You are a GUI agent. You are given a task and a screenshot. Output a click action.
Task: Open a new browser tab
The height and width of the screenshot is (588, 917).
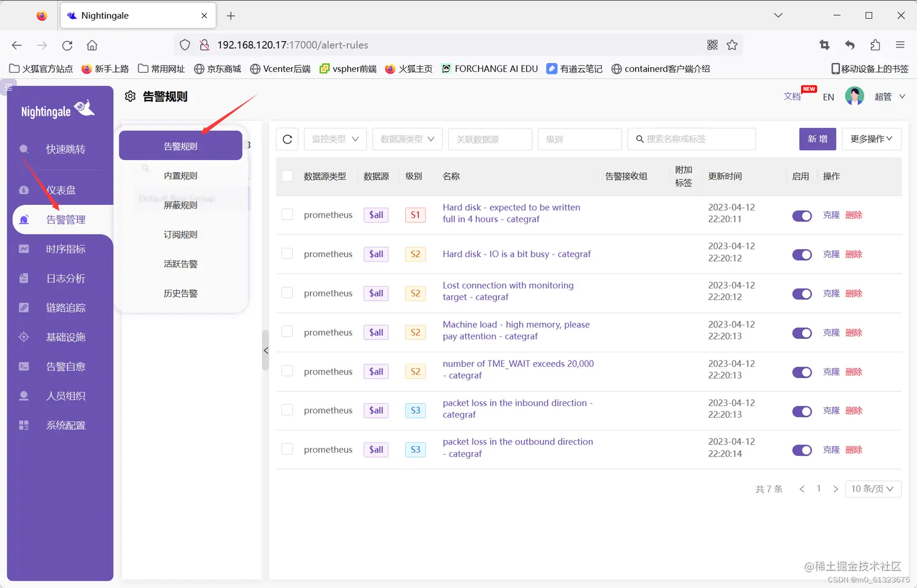(230, 16)
